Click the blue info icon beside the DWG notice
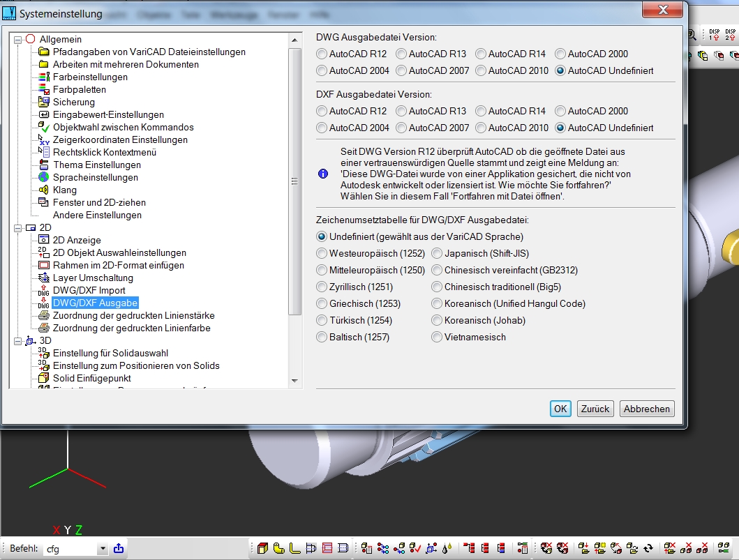 (323, 174)
